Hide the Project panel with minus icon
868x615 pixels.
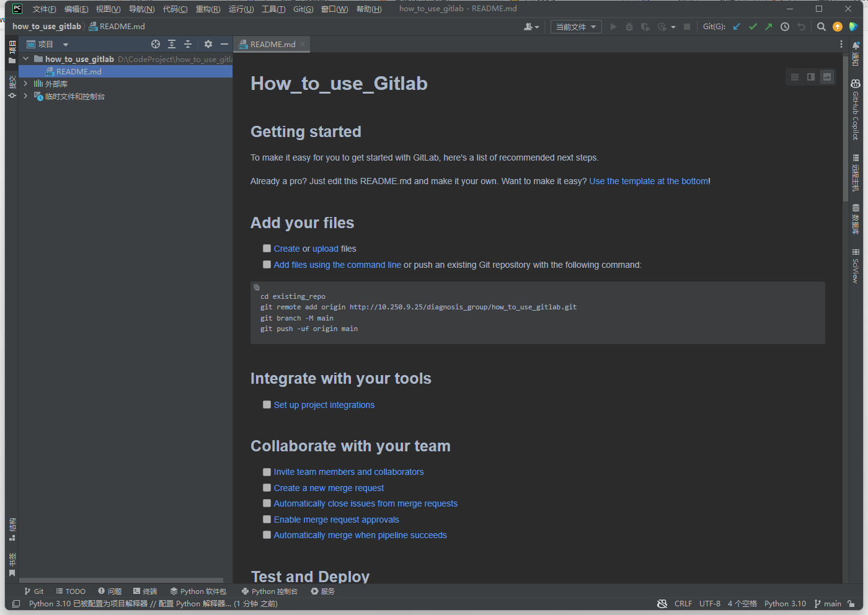click(224, 44)
